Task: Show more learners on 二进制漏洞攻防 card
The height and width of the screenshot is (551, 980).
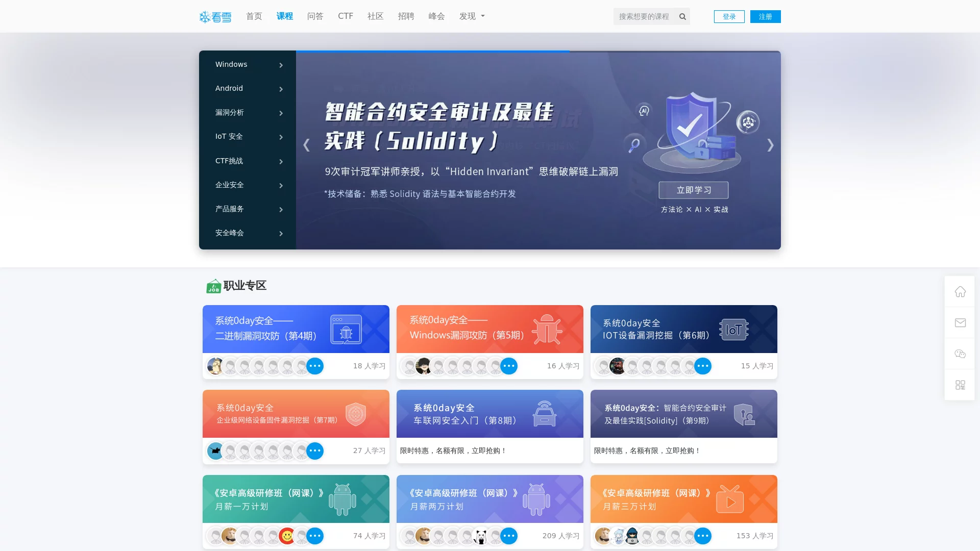Action: [x=315, y=366]
